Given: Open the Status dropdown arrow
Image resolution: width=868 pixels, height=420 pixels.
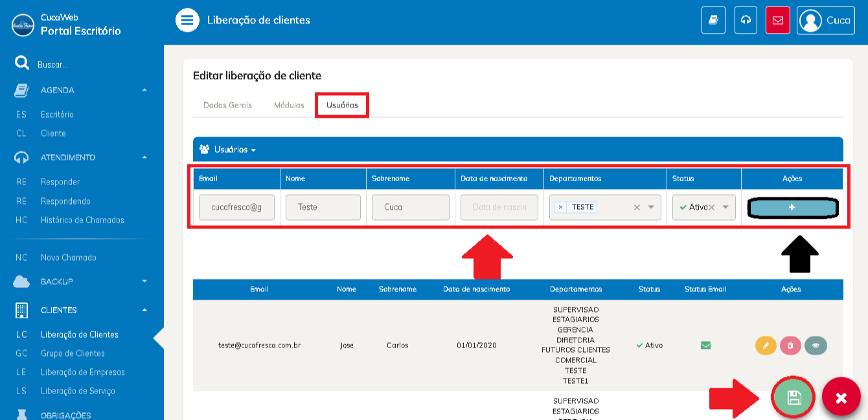Looking at the screenshot, I should [725, 207].
